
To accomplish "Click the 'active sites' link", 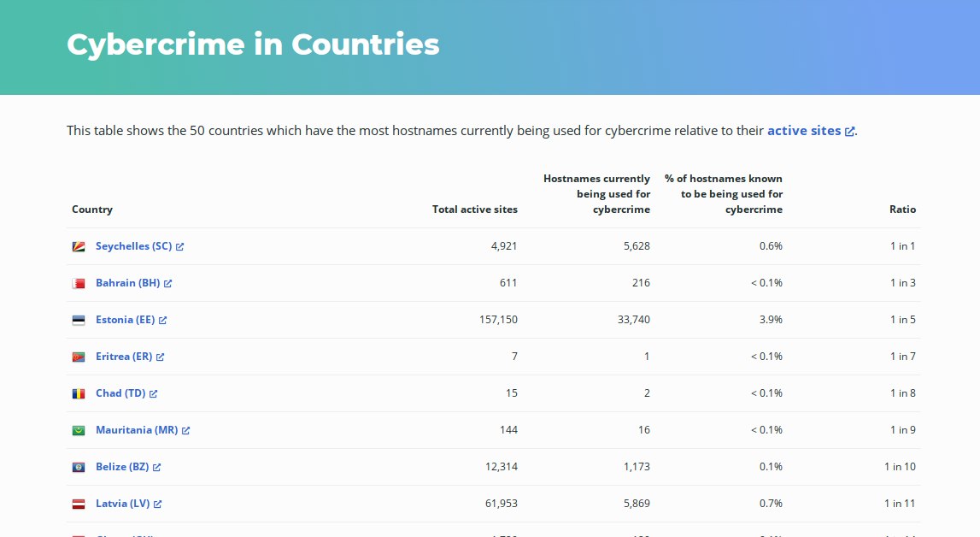I will [804, 131].
